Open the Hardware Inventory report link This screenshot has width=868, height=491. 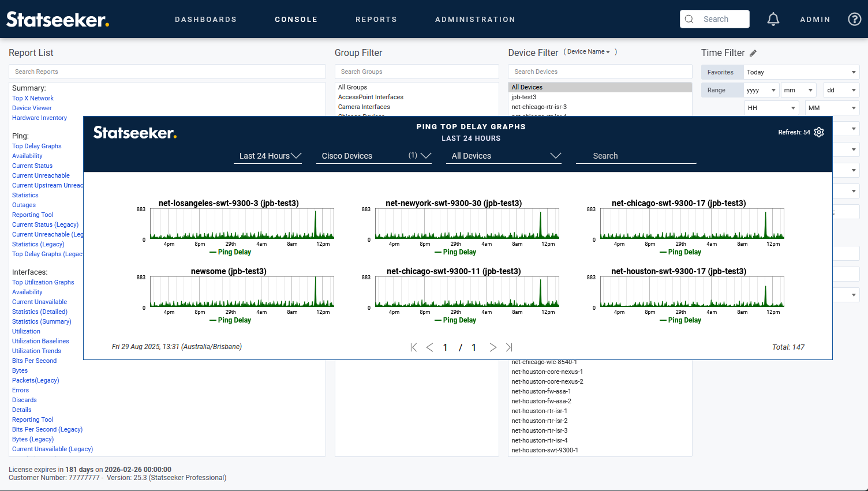(x=39, y=118)
